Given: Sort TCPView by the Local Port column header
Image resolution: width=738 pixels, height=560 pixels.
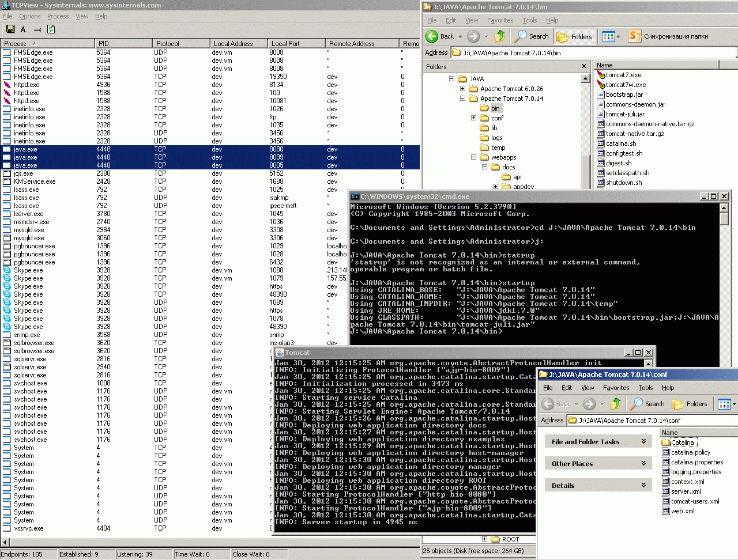Looking at the screenshot, I should 296,43.
